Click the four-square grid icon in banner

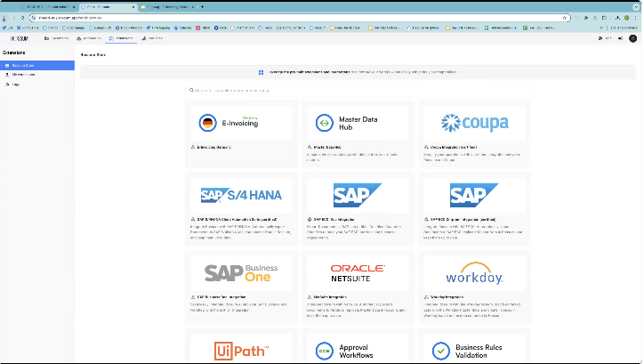261,72
